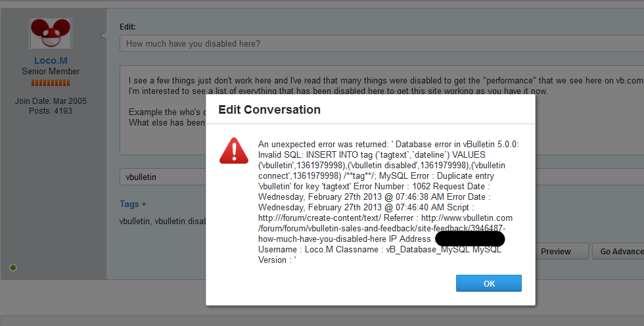Open Loco.M user profile link
This screenshot has width=644, height=326.
pyautogui.click(x=51, y=60)
